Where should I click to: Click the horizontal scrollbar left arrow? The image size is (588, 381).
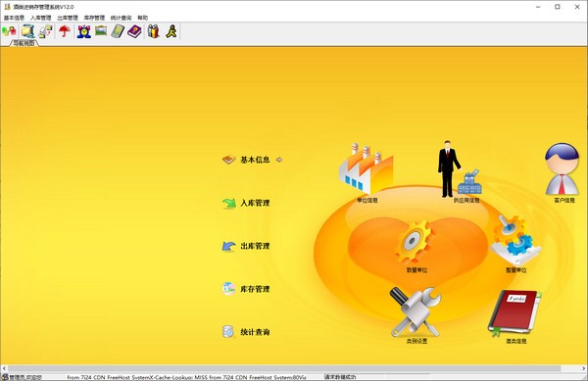4,368
